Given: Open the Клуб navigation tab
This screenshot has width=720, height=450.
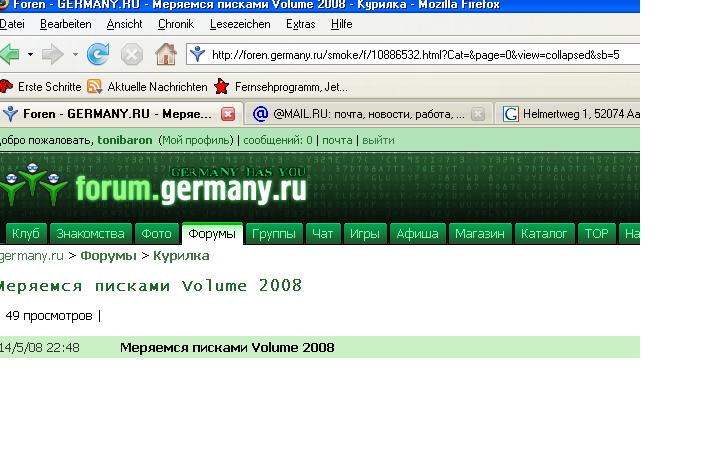Looking at the screenshot, I should point(26,234).
